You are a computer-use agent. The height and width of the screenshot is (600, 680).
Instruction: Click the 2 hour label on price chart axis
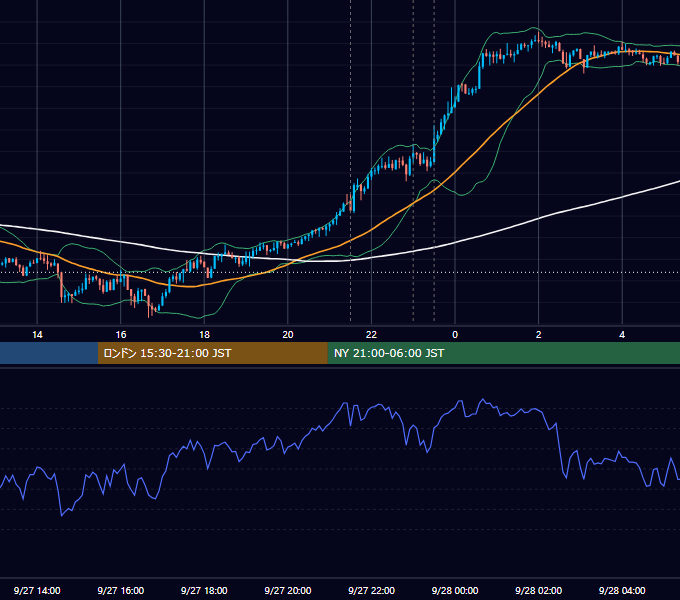tap(539, 335)
